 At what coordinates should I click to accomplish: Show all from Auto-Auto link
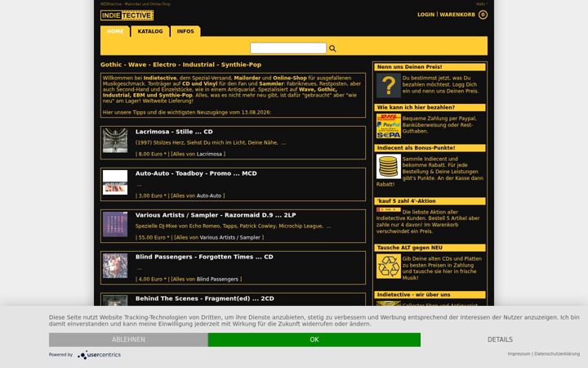click(x=209, y=195)
